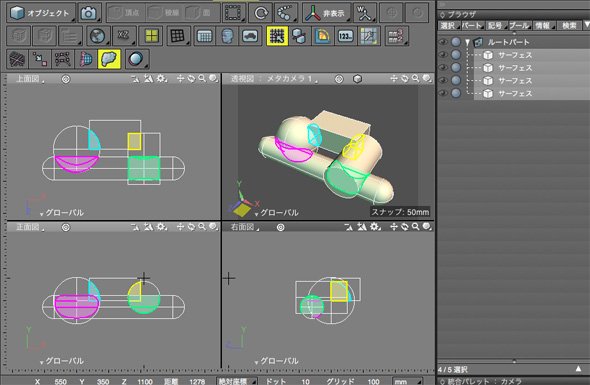Image resolution: width=590 pixels, height=385 pixels.
Task: Click the dotted bounding handles icon
Action: (63, 59)
